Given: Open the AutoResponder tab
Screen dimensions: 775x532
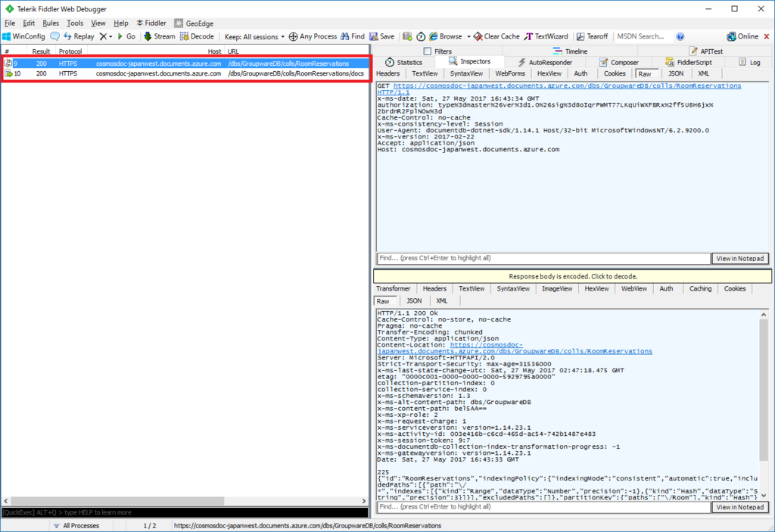Looking at the screenshot, I should [545, 62].
